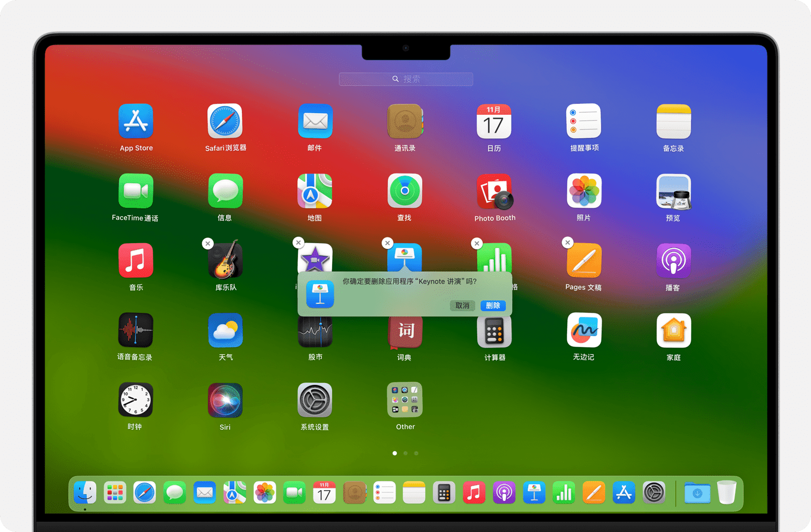Open App Store in Launchpad grid

coord(136,121)
